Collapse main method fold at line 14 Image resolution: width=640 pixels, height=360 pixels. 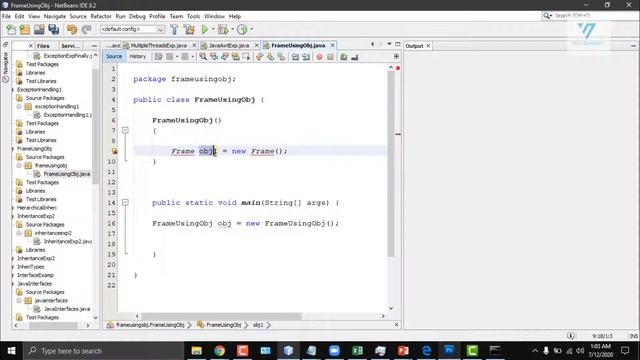tap(125, 202)
